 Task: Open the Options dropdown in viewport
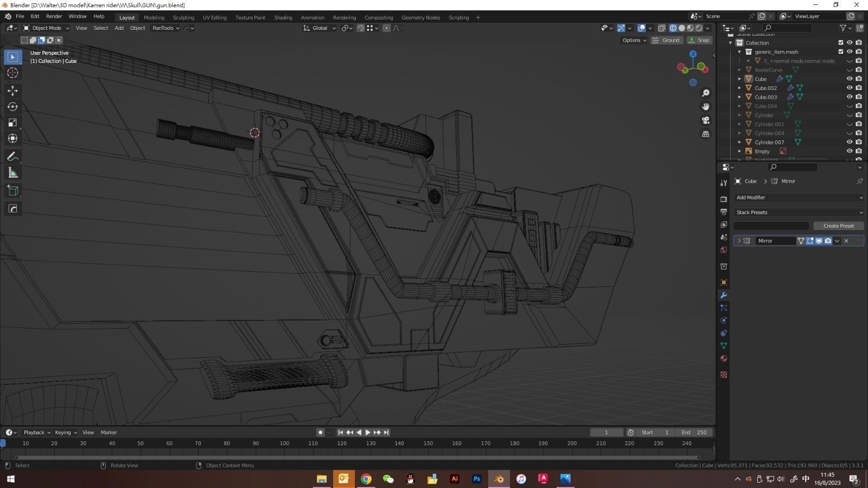tap(634, 40)
